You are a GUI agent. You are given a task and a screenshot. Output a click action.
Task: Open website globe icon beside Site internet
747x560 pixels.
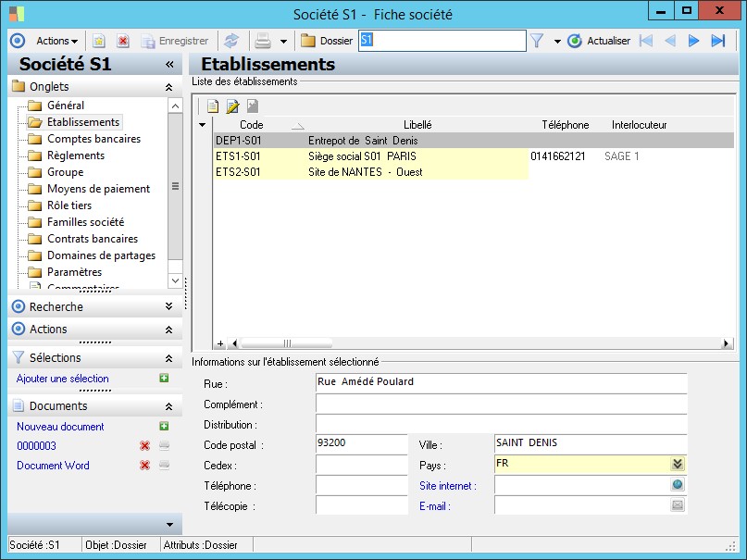click(678, 485)
